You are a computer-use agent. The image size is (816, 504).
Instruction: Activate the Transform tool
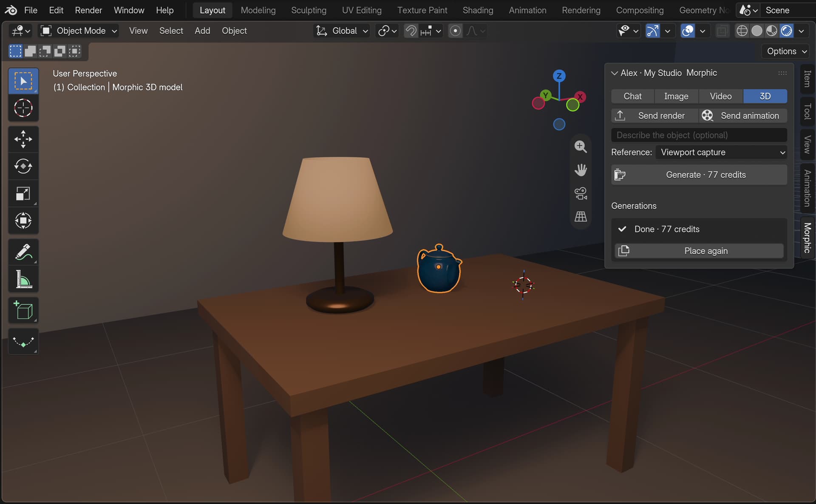pos(23,221)
